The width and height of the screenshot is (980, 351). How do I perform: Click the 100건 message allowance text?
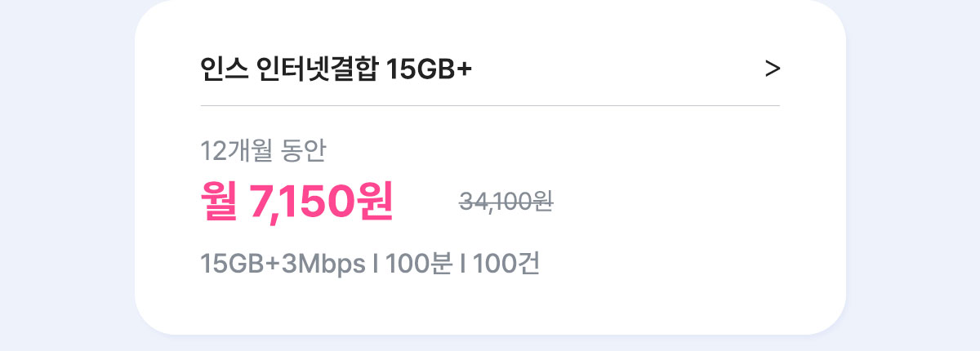506,264
